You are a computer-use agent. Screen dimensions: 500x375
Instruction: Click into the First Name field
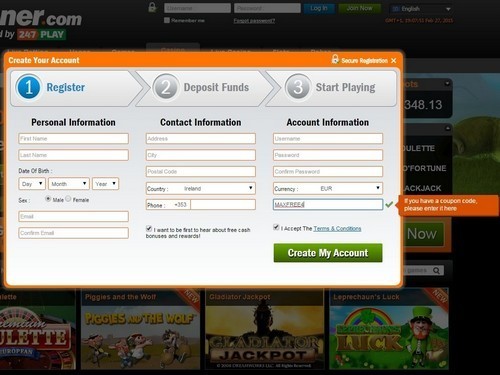(x=73, y=139)
